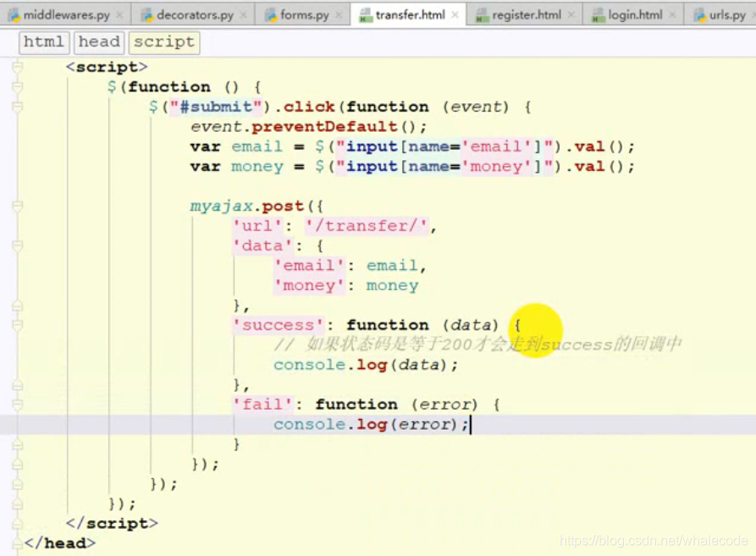Click fold end marker after console.log(error)

coord(18,444)
